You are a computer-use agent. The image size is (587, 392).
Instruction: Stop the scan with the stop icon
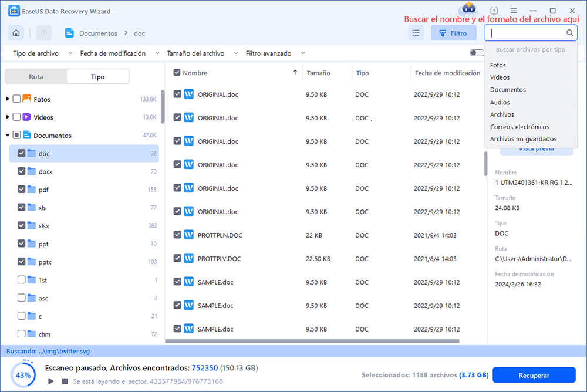click(x=65, y=381)
